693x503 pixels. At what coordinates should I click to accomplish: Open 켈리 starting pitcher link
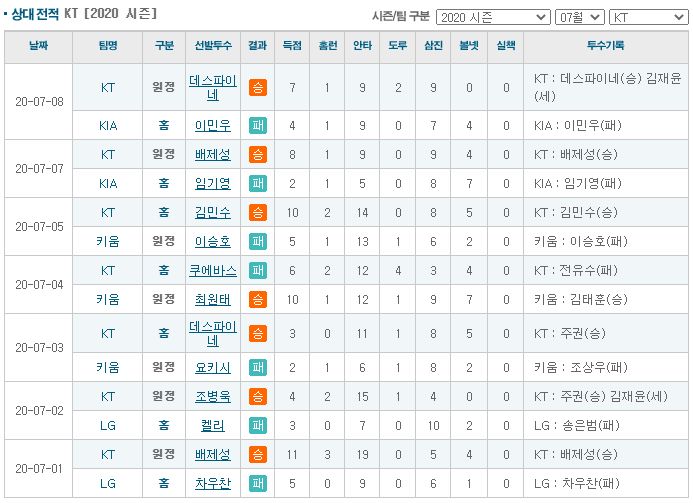pyautogui.click(x=213, y=426)
